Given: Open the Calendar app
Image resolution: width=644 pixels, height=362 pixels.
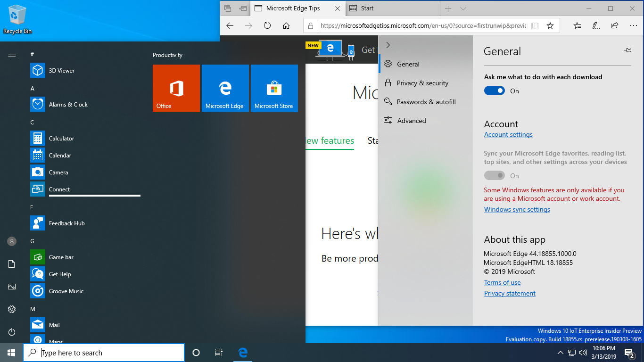Looking at the screenshot, I should tap(85, 156).
